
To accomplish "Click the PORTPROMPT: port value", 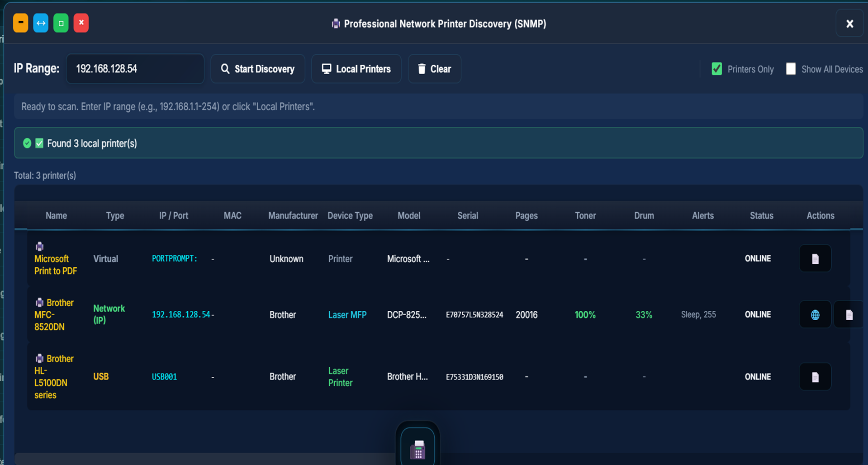I will [175, 258].
